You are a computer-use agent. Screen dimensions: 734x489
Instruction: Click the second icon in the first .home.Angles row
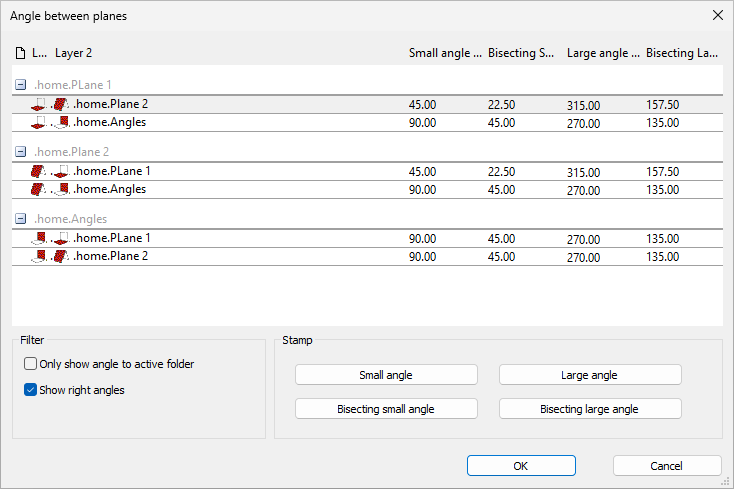pos(61,122)
